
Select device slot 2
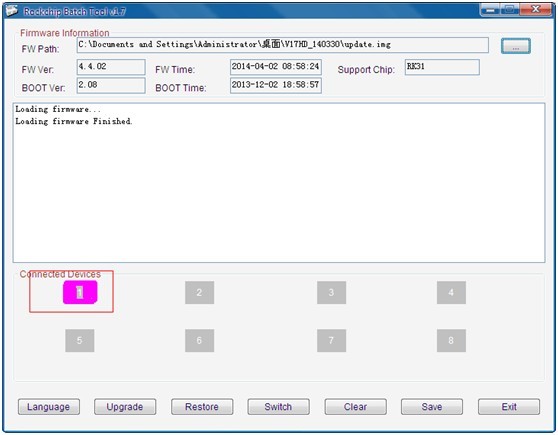199,292
